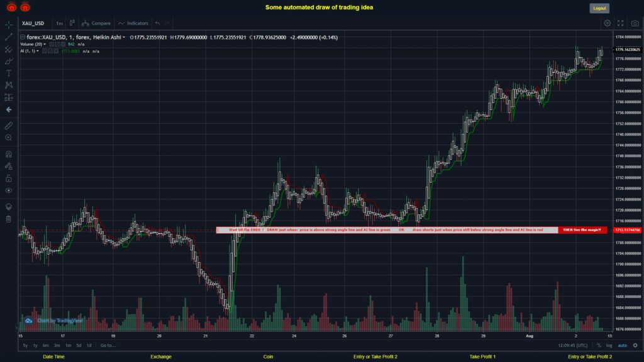Toggle magnet mode icon
The width and height of the screenshot is (644, 362).
click(9, 155)
